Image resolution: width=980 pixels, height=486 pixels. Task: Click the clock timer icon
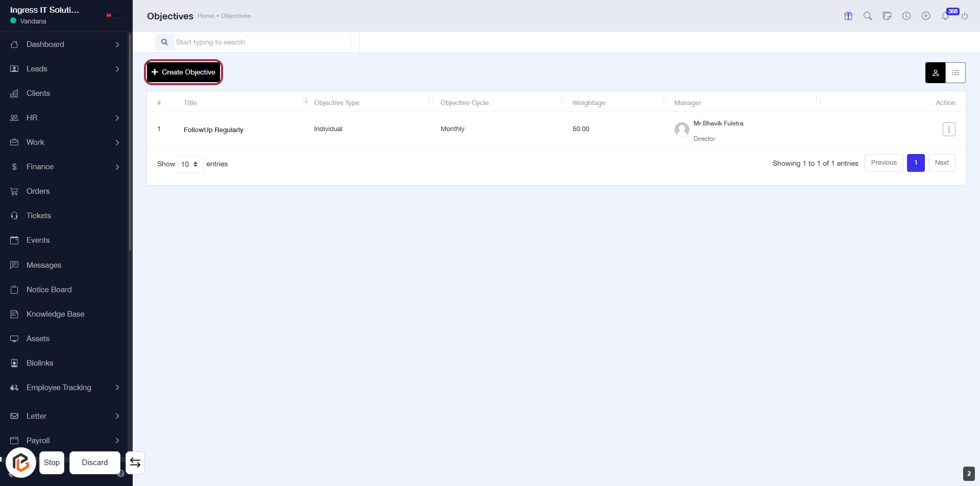(906, 16)
